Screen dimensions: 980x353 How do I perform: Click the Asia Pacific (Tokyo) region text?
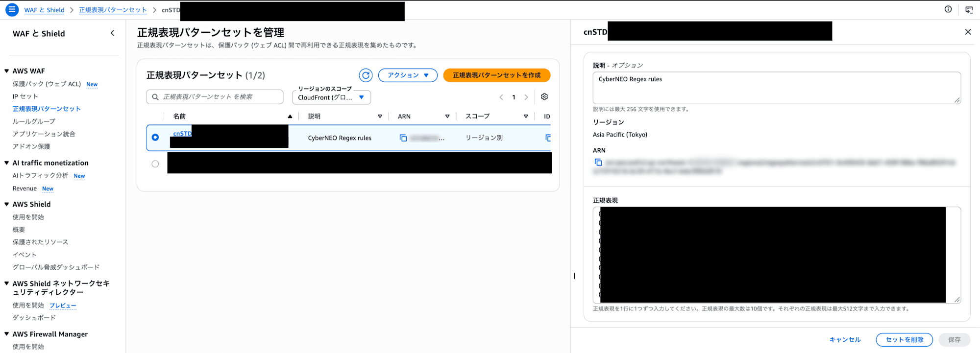620,135
